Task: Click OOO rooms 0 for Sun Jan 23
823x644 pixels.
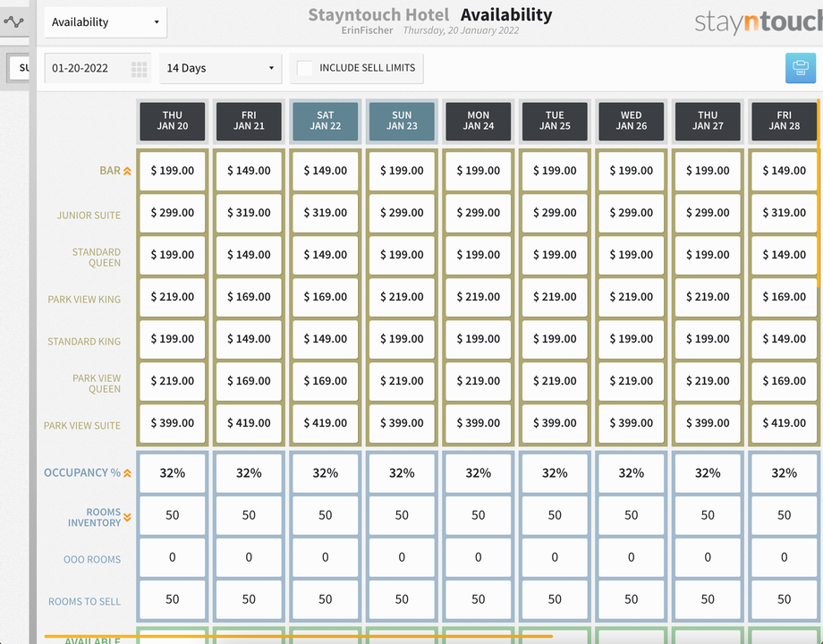Action: (x=402, y=557)
